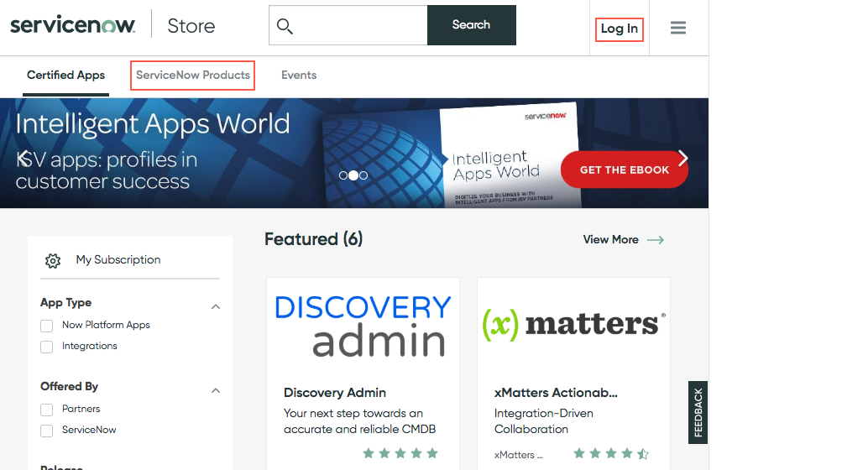Switch to ServiceNow Products tab
Viewport: 868px width, 470px height.
point(192,76)
